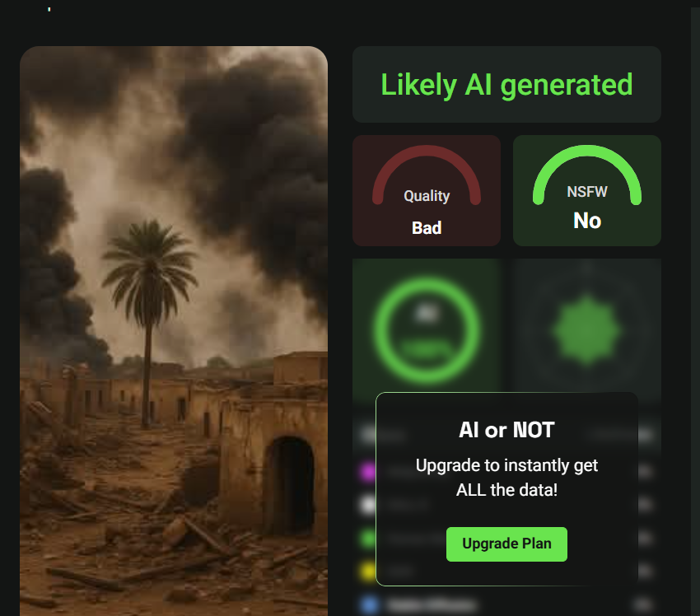700x616 pixels.
Task: Click the Upgrade to instantly get text
Action: (x=506, y=465)
